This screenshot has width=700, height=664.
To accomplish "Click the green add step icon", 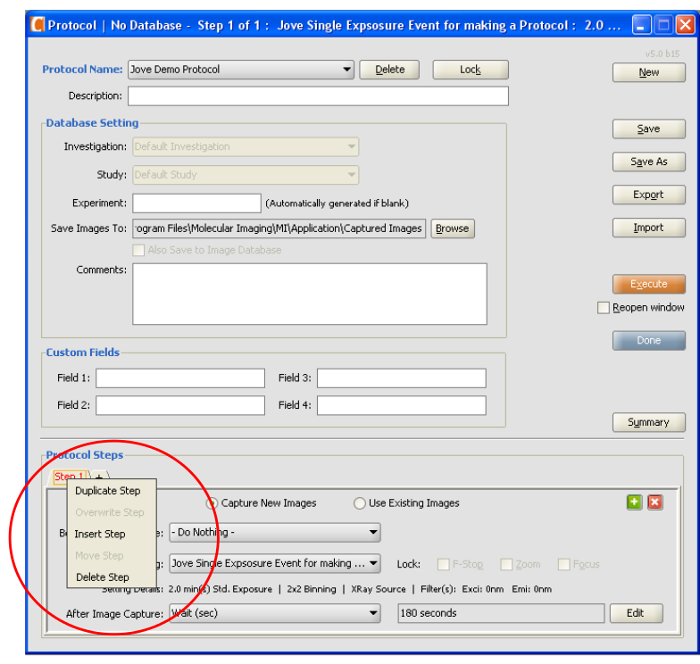I will 634,502.
